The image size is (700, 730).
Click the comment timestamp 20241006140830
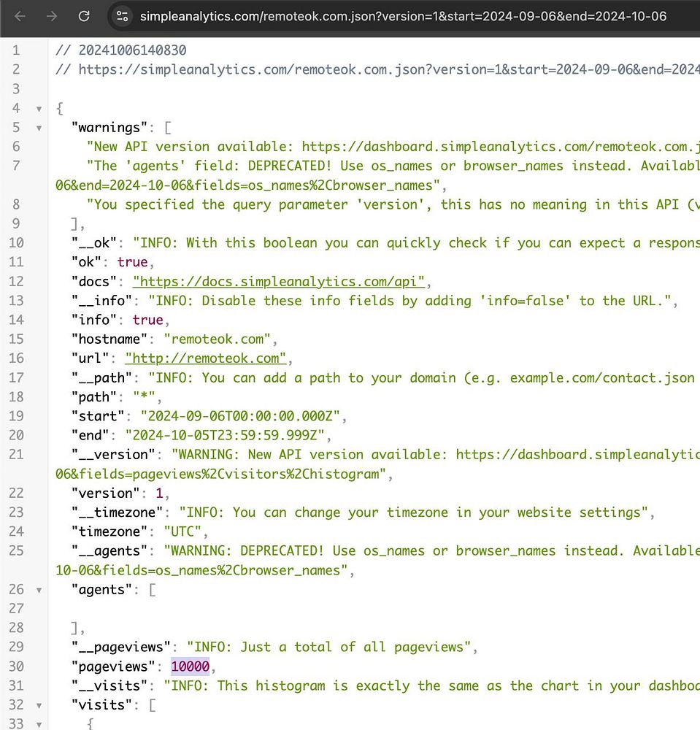(x=132, y=50)
